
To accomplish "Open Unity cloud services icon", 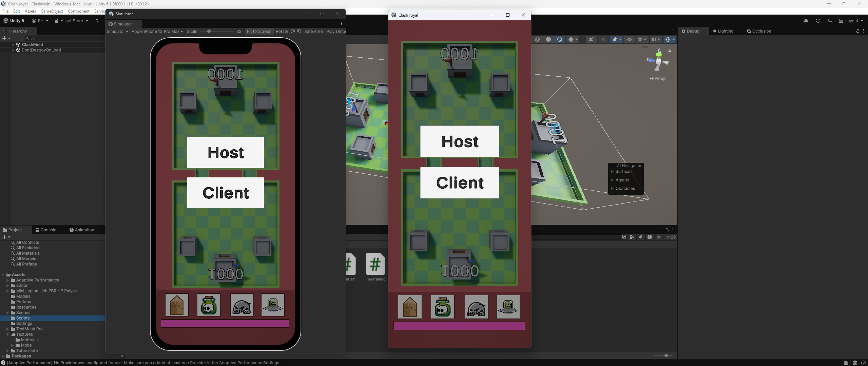I will point(806,21).
